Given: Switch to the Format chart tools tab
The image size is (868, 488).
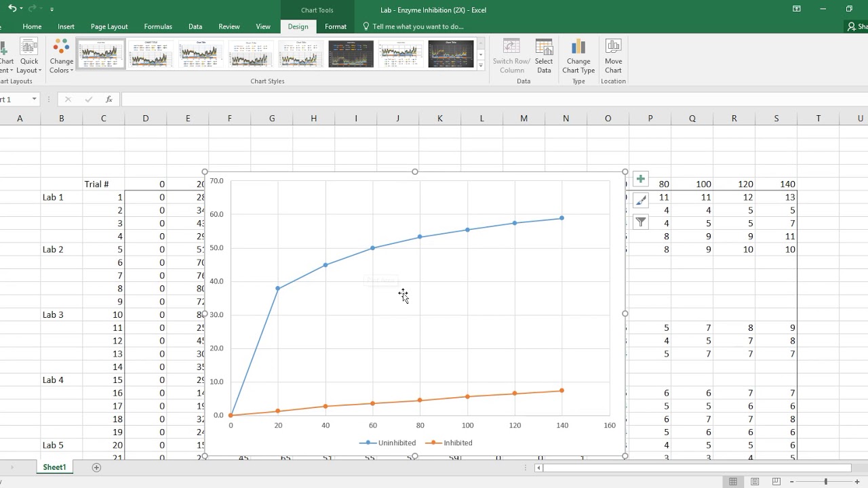Looking at the screenshot, I should point(336,26).
